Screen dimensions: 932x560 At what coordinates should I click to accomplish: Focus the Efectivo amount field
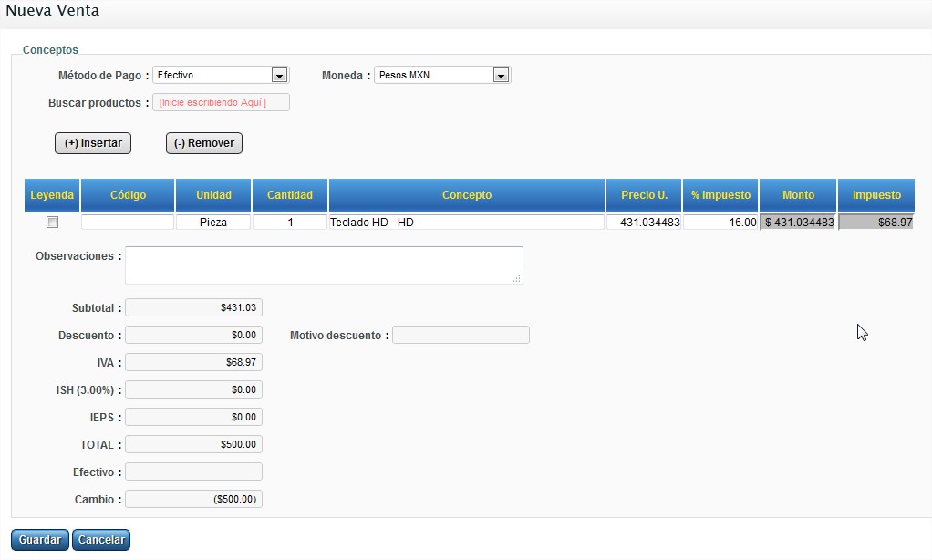[x=193, y=472]
